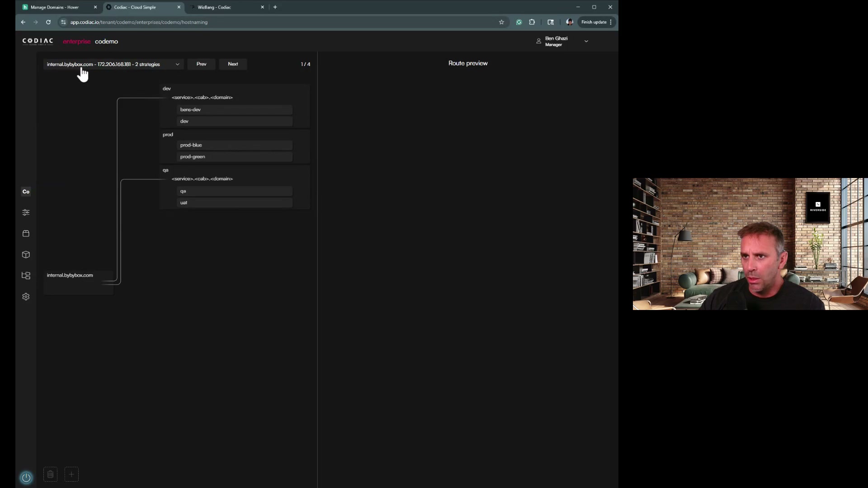The height and width of the screenshot is (488, 868).
Task: Click the trash delete icon
Action: tap(50, 474)
